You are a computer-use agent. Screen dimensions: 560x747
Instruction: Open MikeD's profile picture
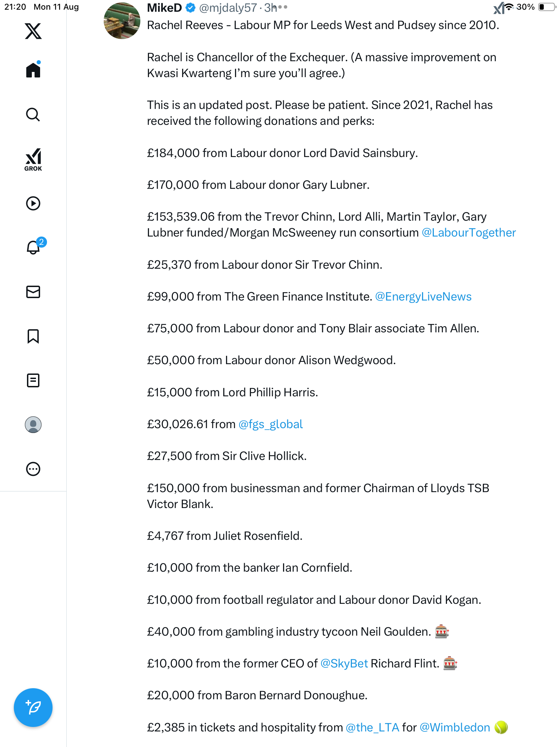(122, 21)
